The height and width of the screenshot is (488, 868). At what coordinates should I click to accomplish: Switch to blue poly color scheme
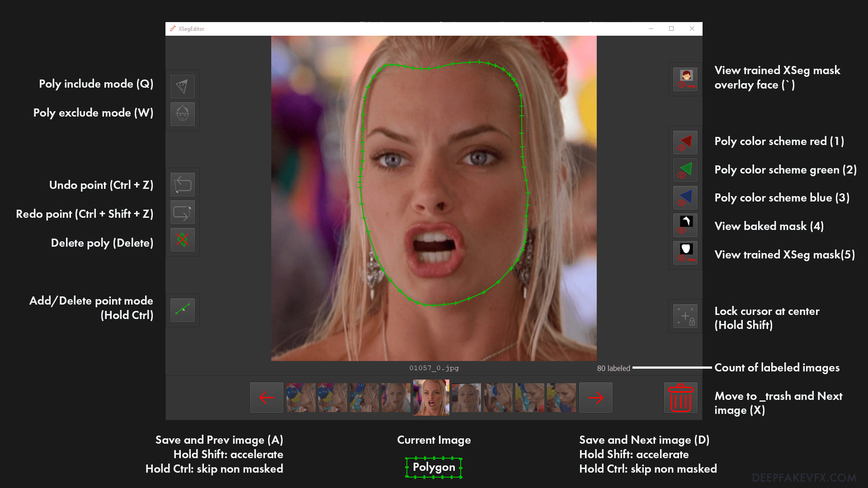tap(685, 197)
